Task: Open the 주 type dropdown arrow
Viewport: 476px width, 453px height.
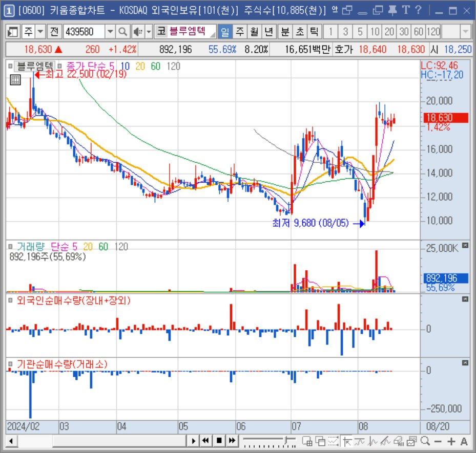Action: 40,32
